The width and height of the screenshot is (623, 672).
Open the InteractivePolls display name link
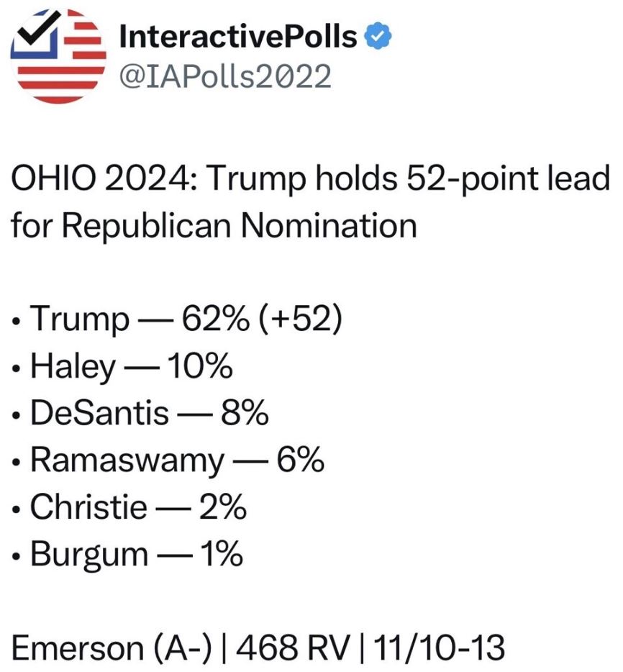point(238,37)
